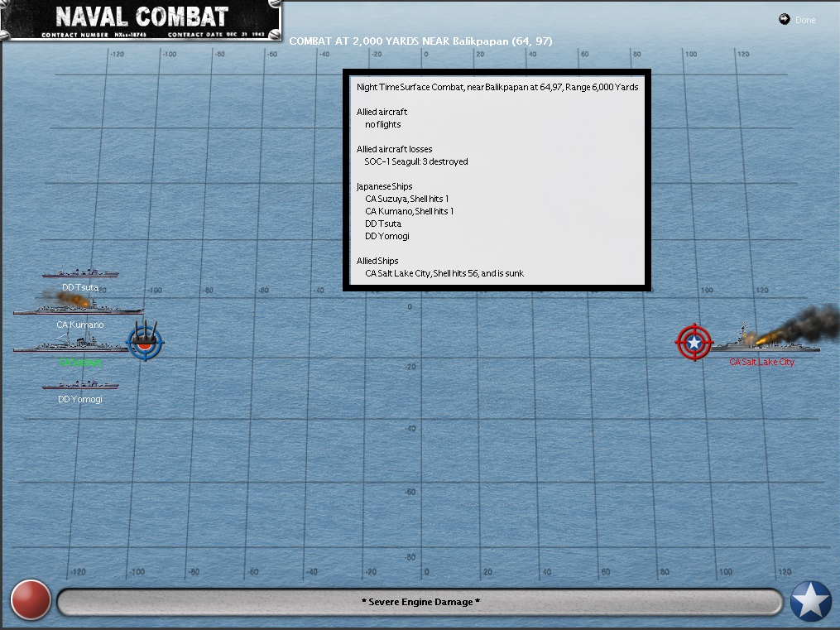
Task: Click 'CA Kumano, Shell hits 1' line
Action: coord(410,211)
